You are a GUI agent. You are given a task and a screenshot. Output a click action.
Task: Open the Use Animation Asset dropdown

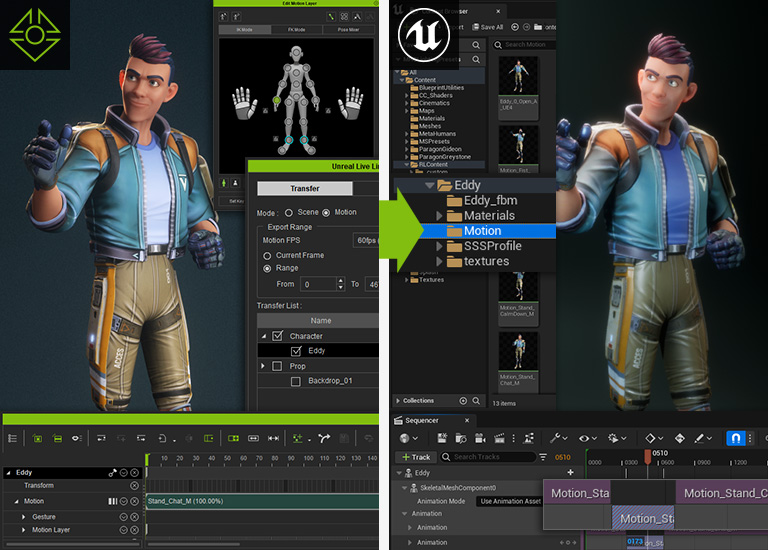(x=510, y=502)
